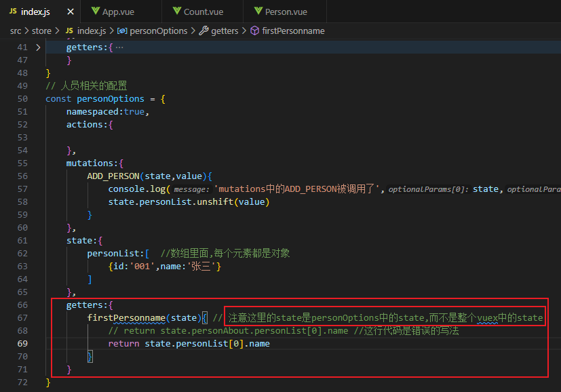
Task: Click "{id:'001',name:'张三'}" on line 63
Action: pos(165,267)
